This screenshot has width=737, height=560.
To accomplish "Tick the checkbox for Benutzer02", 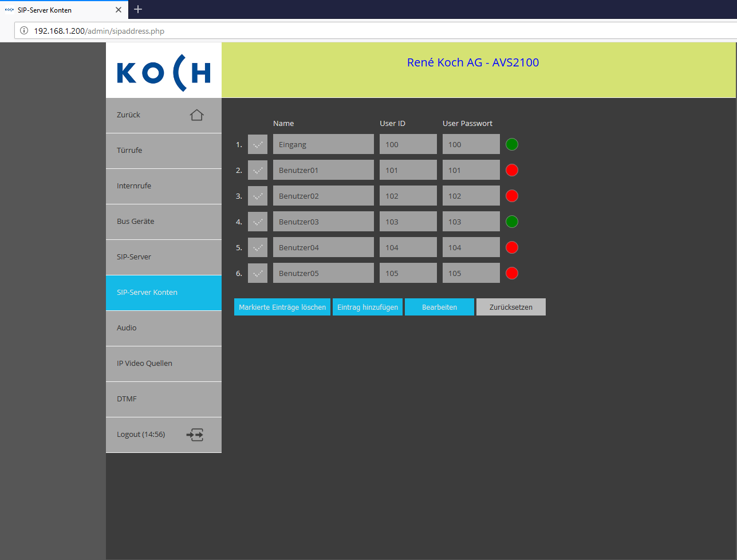I will [x=258, y=196].
